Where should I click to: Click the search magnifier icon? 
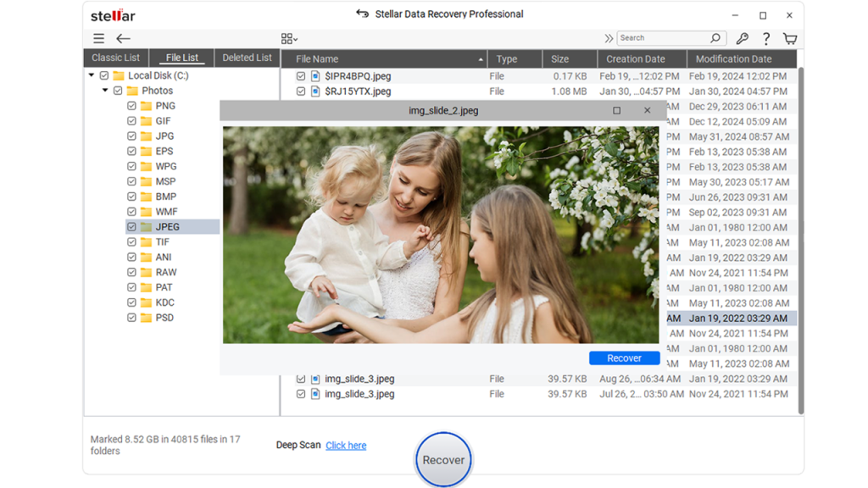[x=715, y=37]
